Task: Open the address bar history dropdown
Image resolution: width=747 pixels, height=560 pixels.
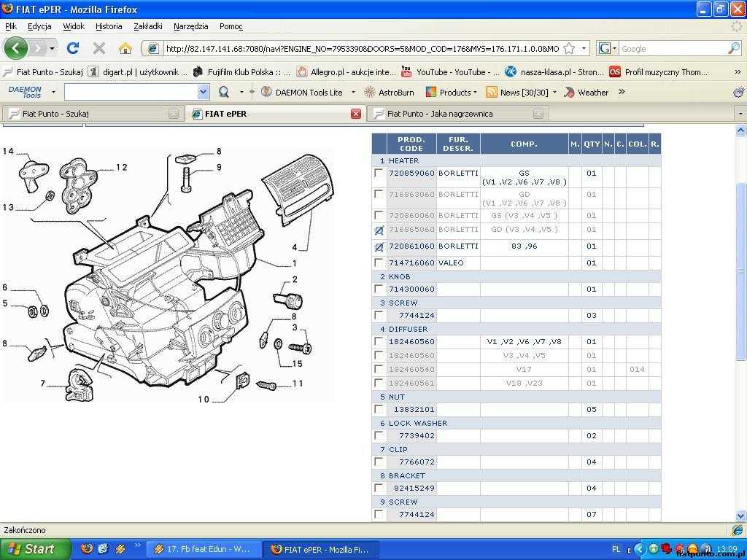Action: tap(584, 48)
